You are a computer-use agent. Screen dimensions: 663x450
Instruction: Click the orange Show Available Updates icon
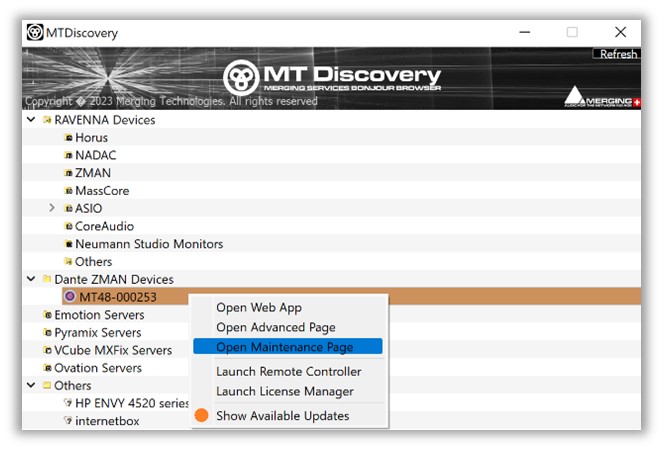point(201,415)
